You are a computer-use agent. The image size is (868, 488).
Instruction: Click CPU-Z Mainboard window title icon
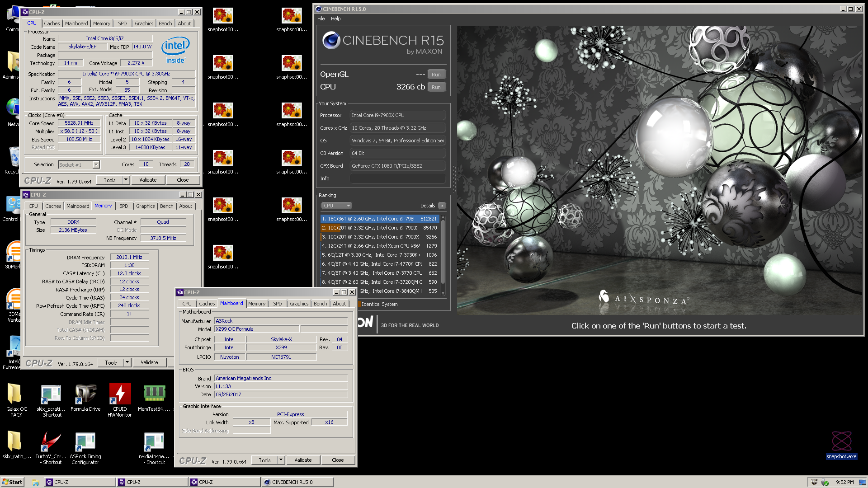point(180,292)
